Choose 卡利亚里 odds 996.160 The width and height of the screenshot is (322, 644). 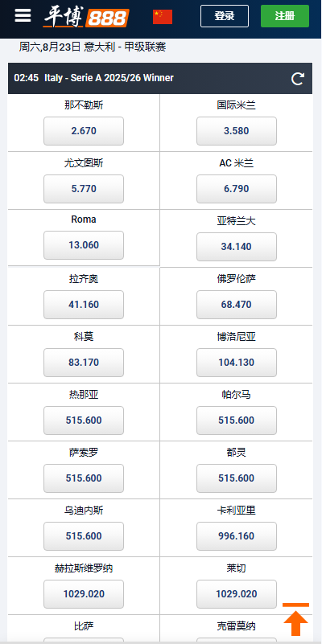pos(237,536)
